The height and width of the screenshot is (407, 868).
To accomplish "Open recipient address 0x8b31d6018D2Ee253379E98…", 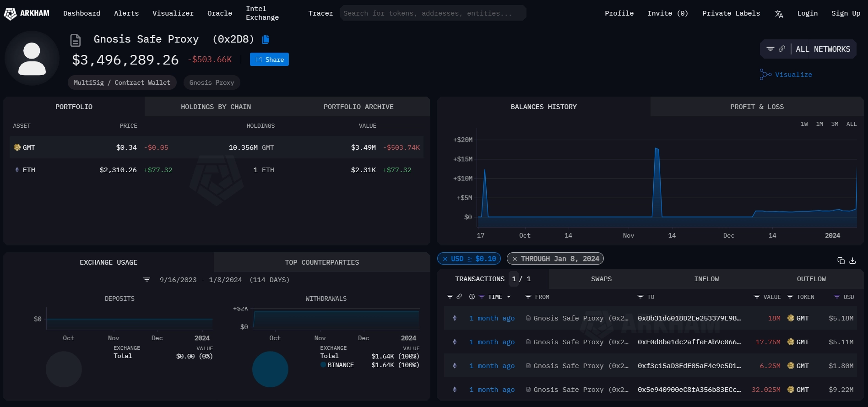I will pyautogui.click(x=689, y=318).
